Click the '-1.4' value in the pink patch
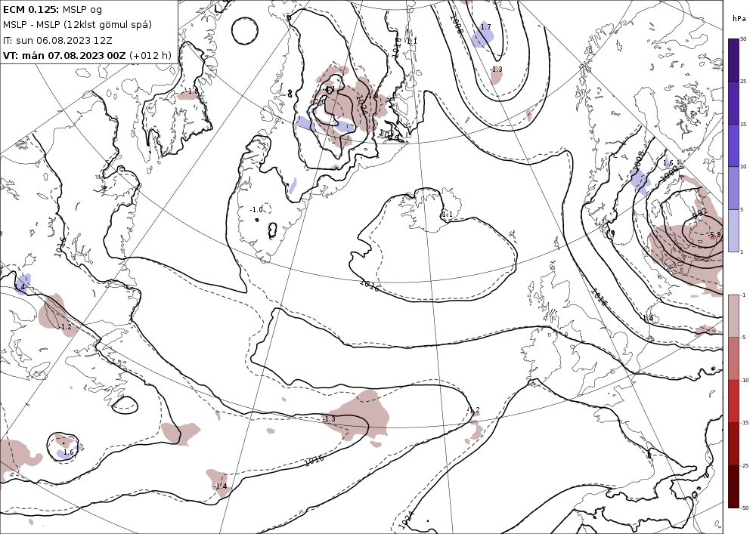 pos(220,486)
